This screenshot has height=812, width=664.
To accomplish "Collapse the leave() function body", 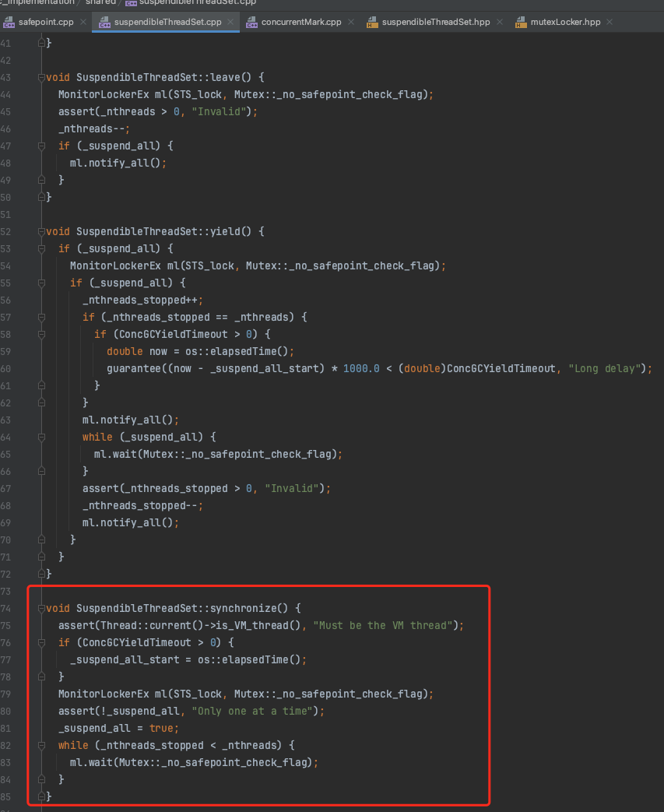I will point(40,77).
